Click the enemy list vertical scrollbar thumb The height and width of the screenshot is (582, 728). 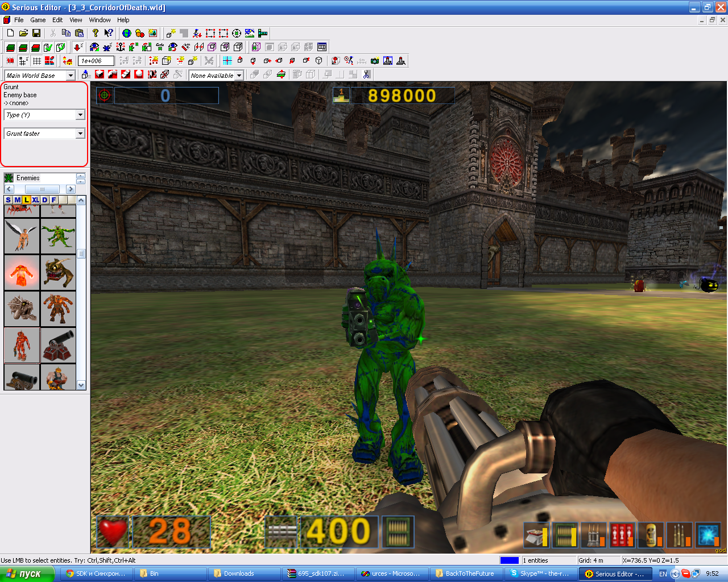[x=81, y=253]
